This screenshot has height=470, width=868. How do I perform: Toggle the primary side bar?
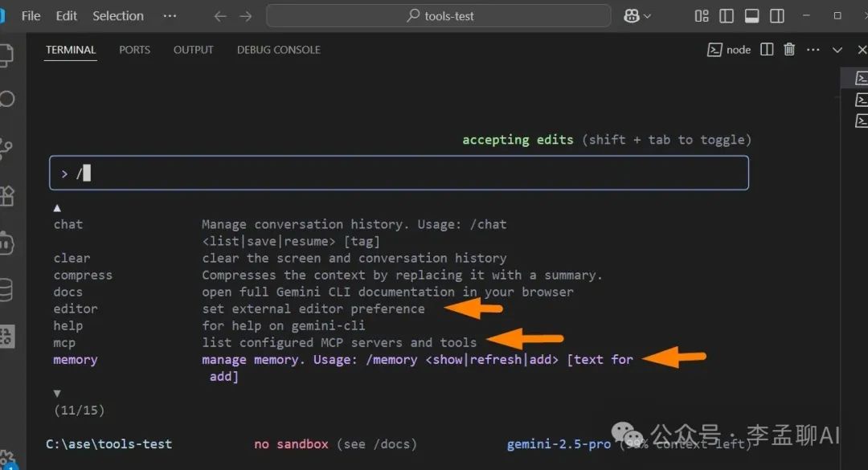click(727, 16)
